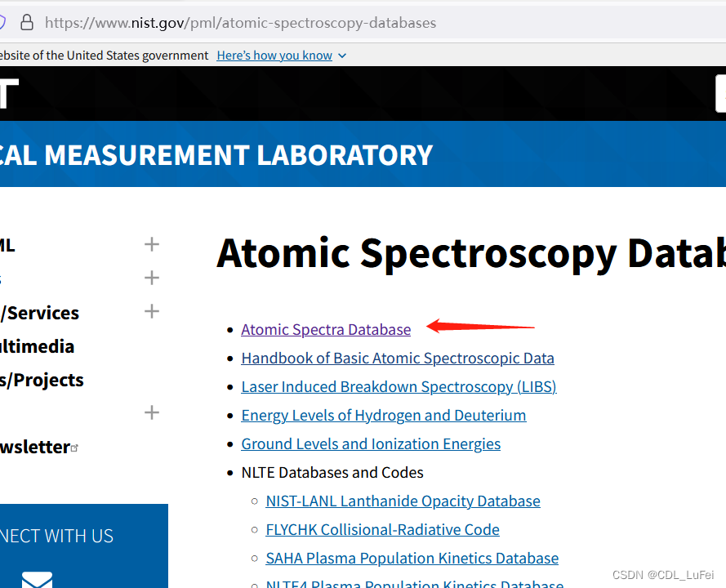Click the white button in black header
This screenshot has height=588, width=726.
pos(721,94)
